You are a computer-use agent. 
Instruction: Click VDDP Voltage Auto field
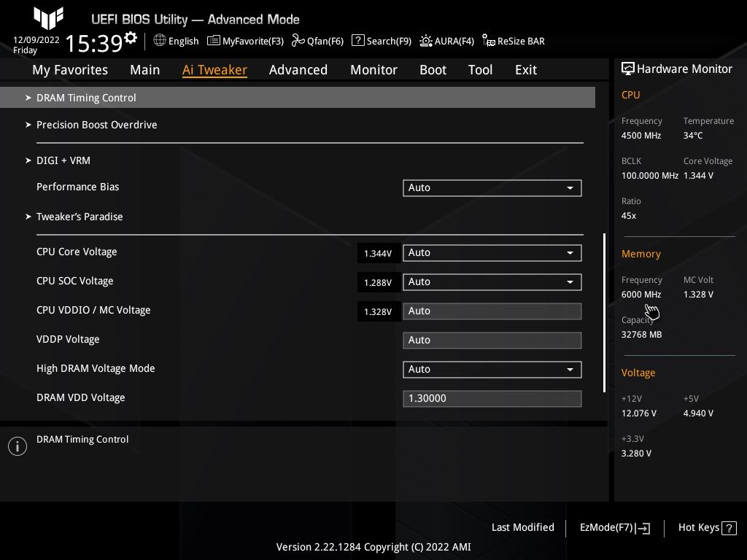pyautogui.click(x=492, y=340)
